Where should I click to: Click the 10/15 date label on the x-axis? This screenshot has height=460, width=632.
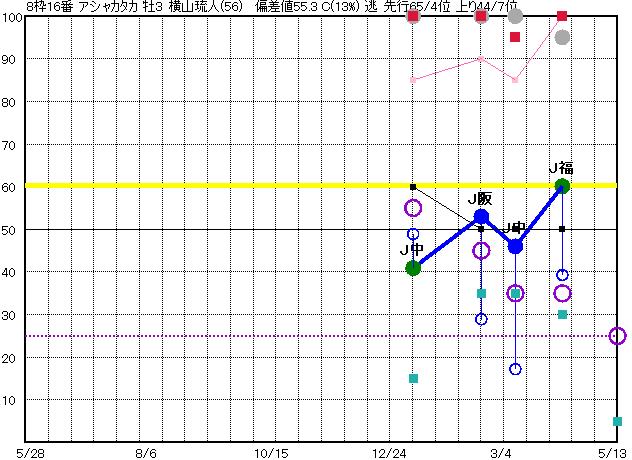point(273,452)
